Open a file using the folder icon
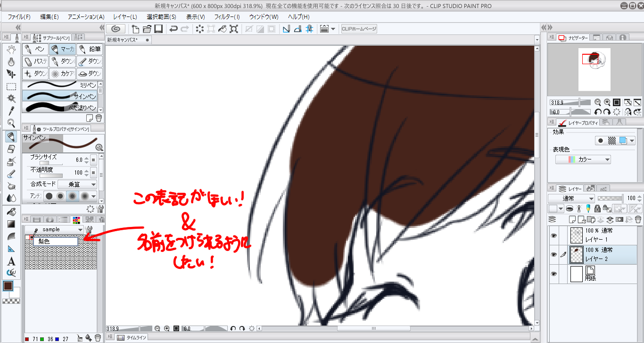 click(147, 29)
